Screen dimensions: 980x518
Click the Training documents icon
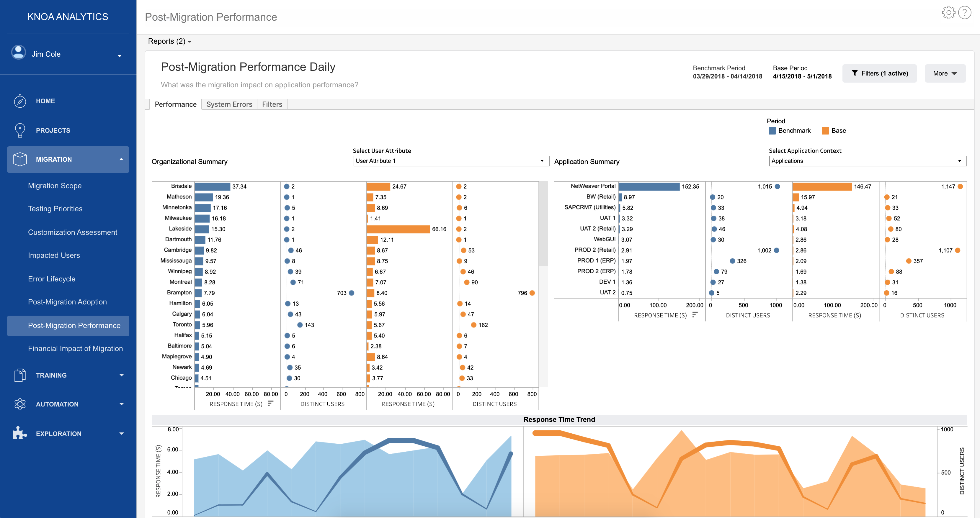pyautogui.click(x=20, y=375)
